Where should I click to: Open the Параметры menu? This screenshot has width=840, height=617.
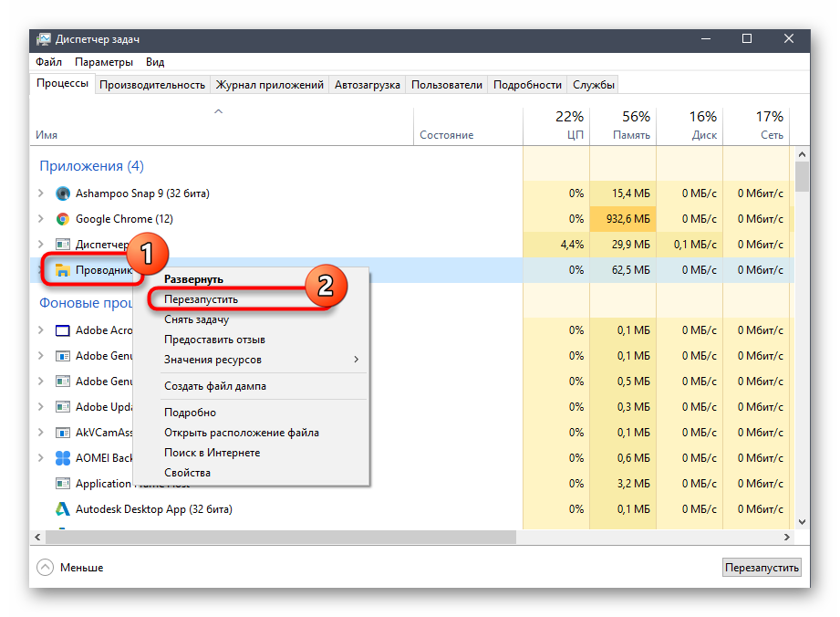pyautogui.click(x=104, y=62)
